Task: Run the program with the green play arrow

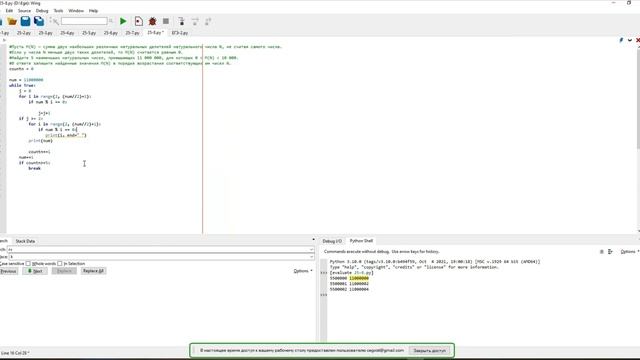Action: 123,21
